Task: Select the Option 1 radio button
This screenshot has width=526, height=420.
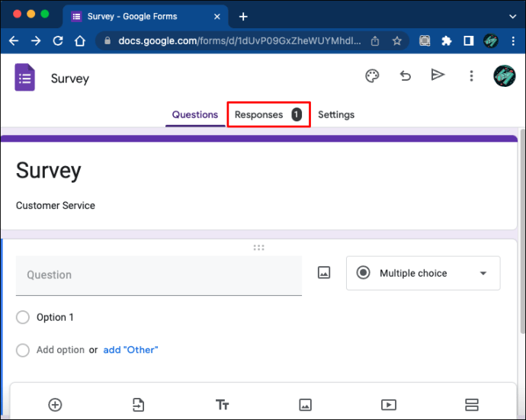Action: click(23, 317)
